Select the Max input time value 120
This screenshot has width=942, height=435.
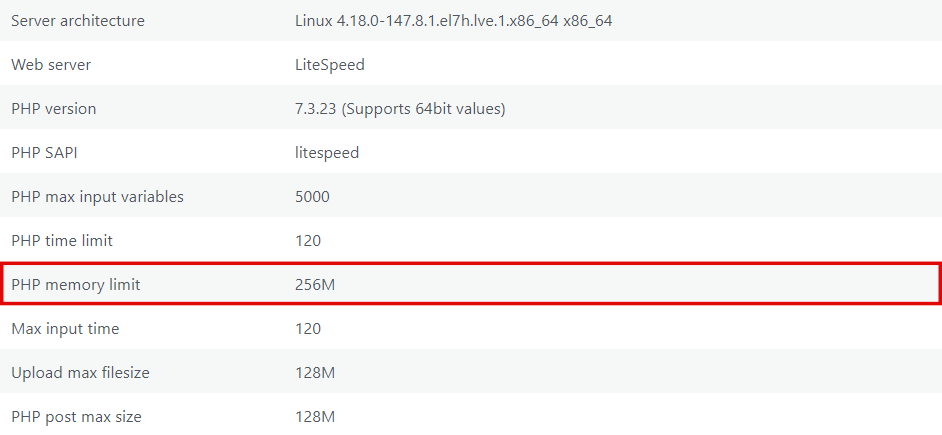[308, 329]
